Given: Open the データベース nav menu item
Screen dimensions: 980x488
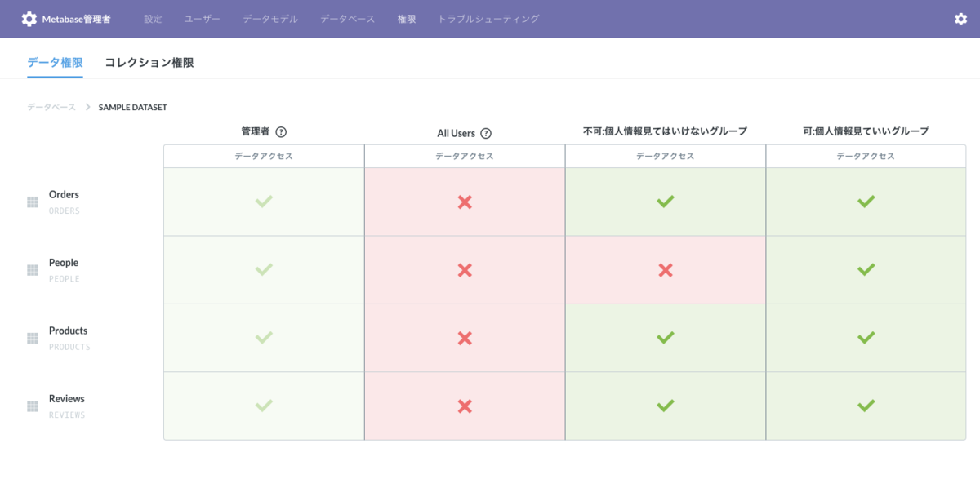Looking at the screenshot, I should click(348, 19).
